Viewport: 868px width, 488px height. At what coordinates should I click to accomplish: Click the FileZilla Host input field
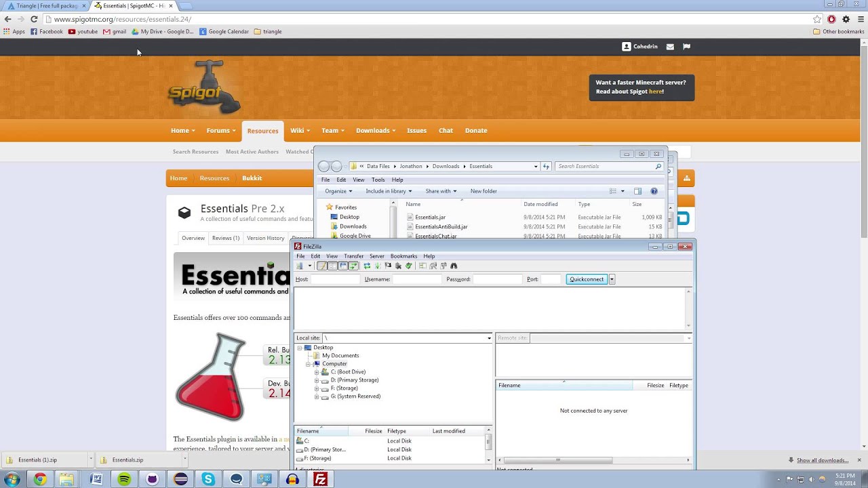(x=334, y=279)
